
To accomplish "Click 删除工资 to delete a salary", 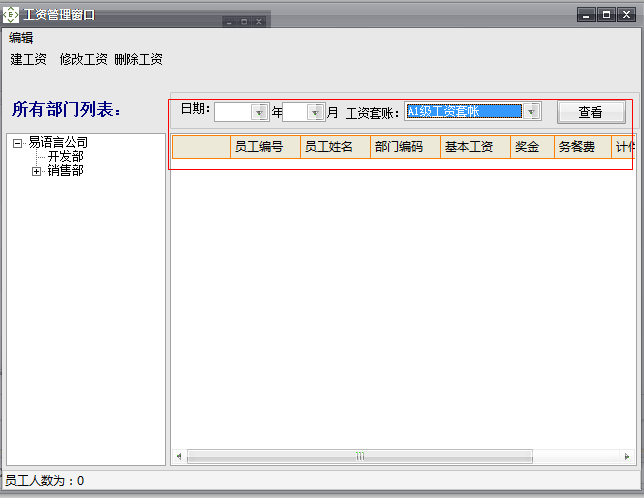I will (138, 59).
